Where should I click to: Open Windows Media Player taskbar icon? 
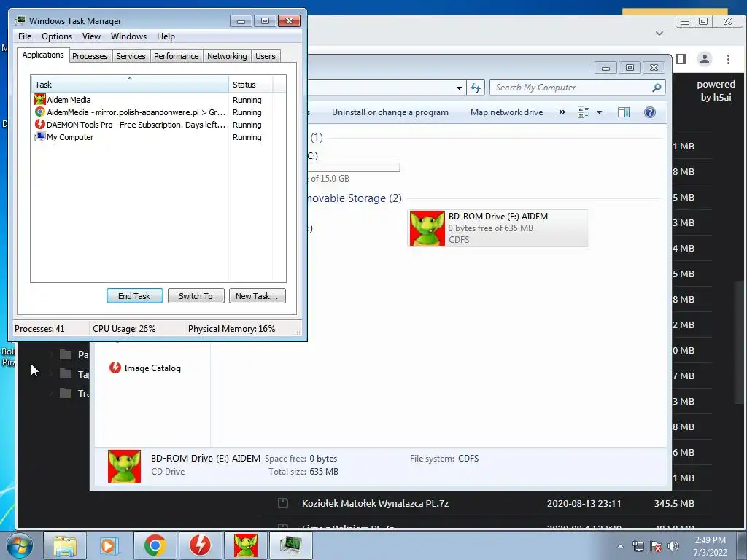108,545
